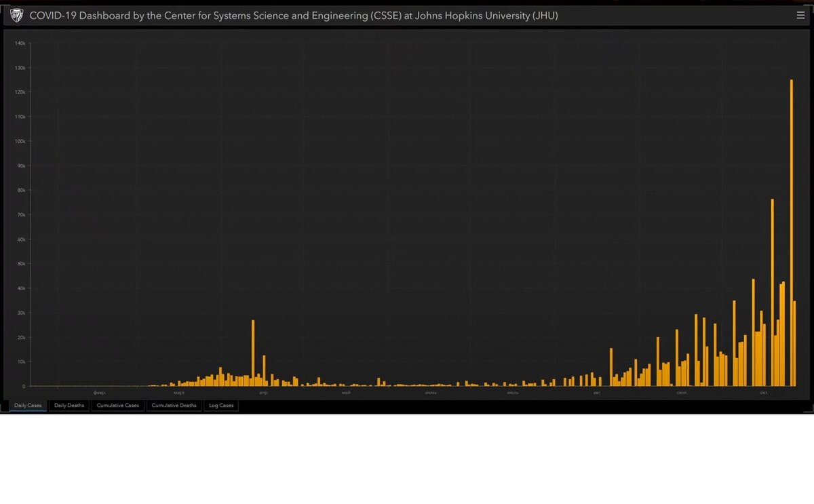Click the dashboard title text
This screenshot has height=504, width=814.
pos(294,16)
